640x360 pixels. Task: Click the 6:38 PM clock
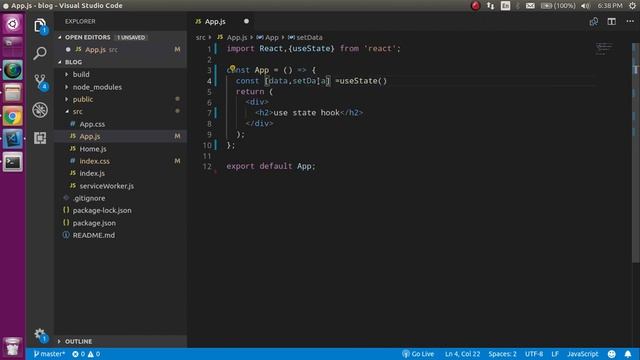(x=610, y=6)
